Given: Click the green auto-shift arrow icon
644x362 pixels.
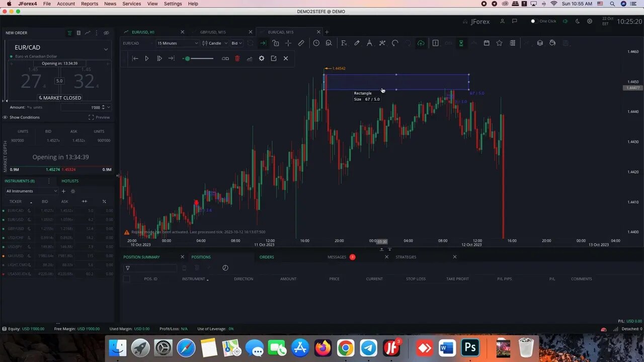Looking at the screenshot, I should click(x=263, y=43).
